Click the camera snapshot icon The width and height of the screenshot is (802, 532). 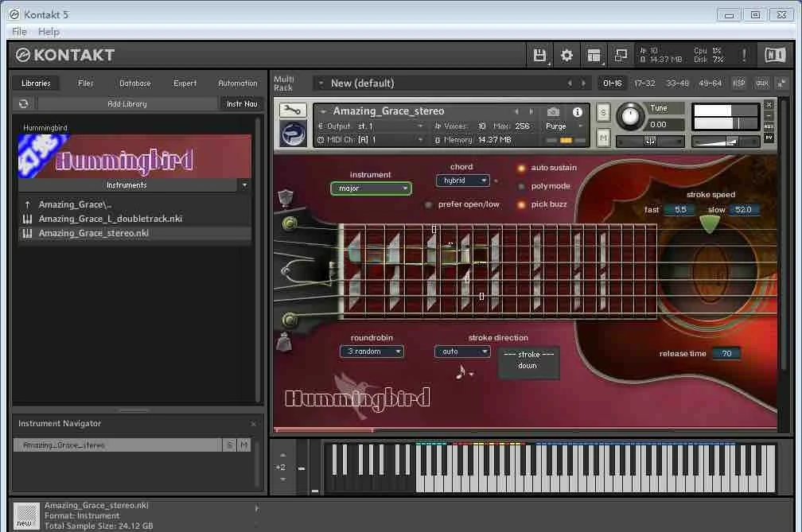[553, 112]
